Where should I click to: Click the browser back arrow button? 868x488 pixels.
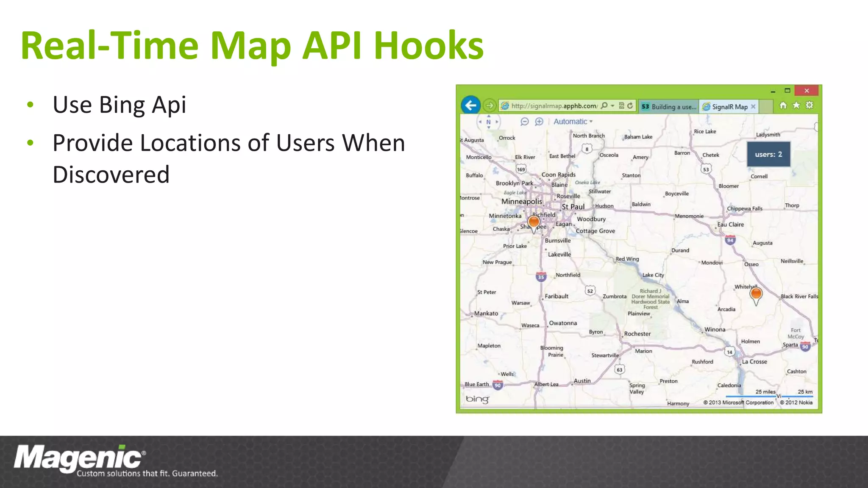pos(471,105)
